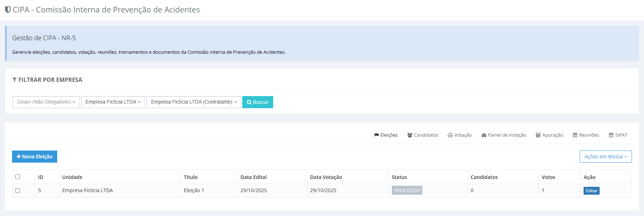Toggle the select-all checkbox in table header
Image resolution: width=644 pixels, height=216 pixels.
pyautogui.click(x=17, y=177)
